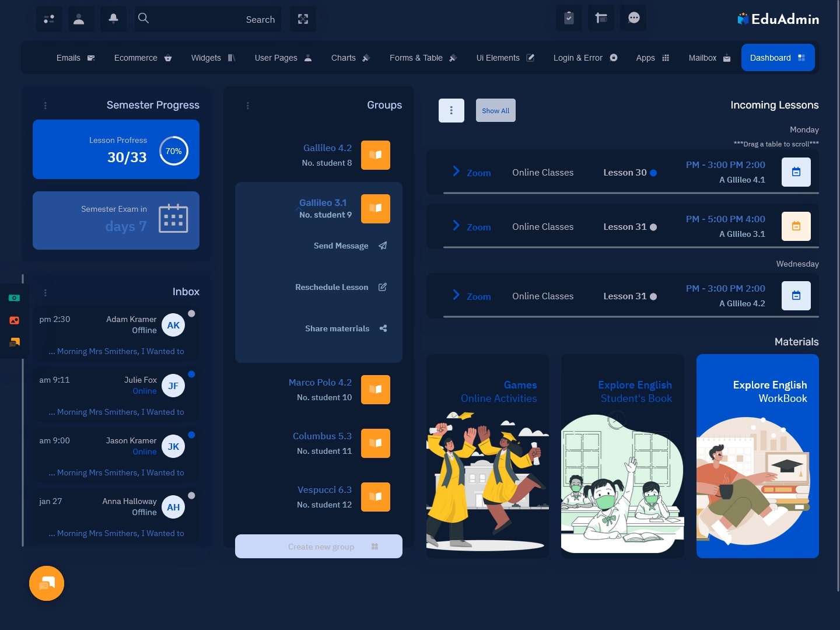Expand the Wednesday Lesson 31 Zoom chevron
Image resolution: width=840 pixels, height=630 pixels.
pyautogui.click(x=456, y=295)
